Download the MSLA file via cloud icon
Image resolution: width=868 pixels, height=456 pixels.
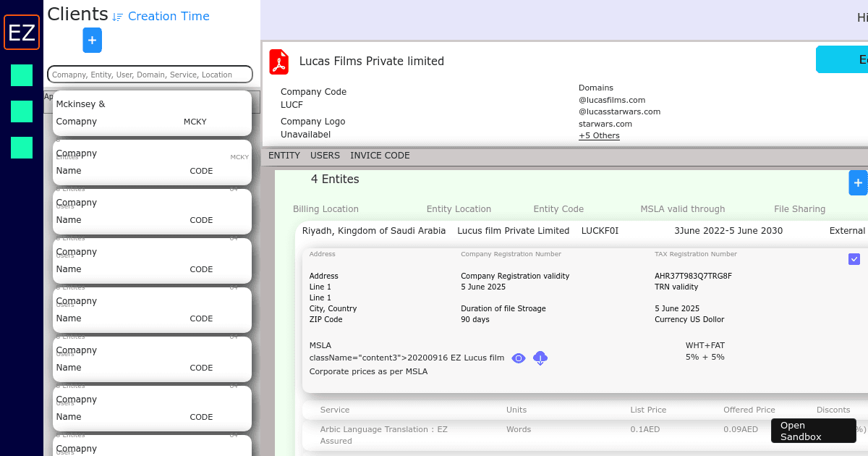point(540,358)
